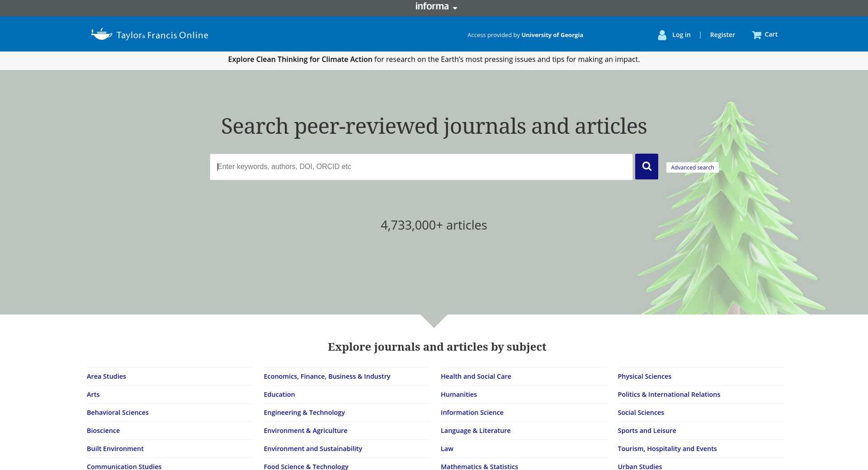Image resolution: width=868 pixels, height=470 pixels.
Task: Browse Economics, Finance, Business & Industry
Action: point(327,376)
